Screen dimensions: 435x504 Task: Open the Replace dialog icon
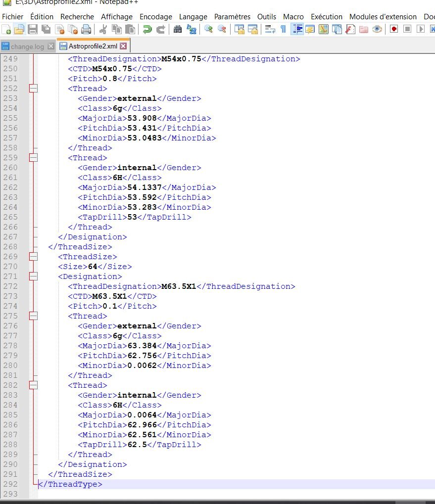[x=192, y=29]
